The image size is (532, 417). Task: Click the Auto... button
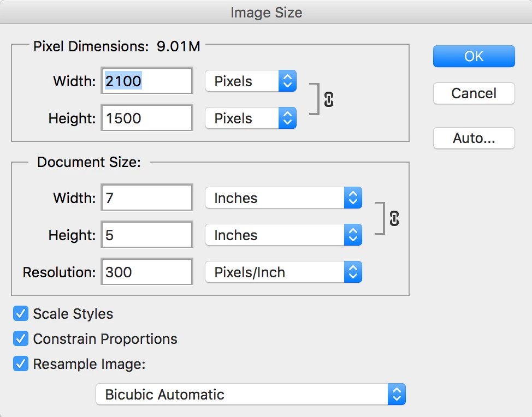pyautogui.click(x=474, y=138)
